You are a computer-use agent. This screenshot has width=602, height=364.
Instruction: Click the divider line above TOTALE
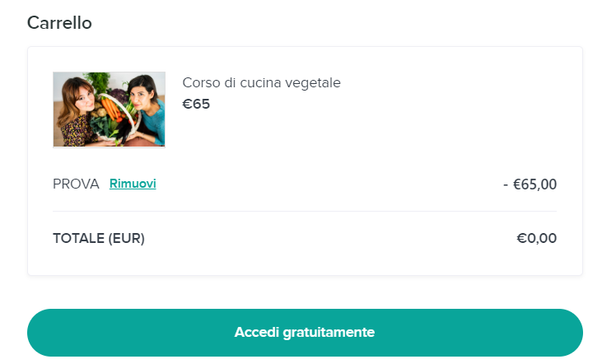coord(305,211)
